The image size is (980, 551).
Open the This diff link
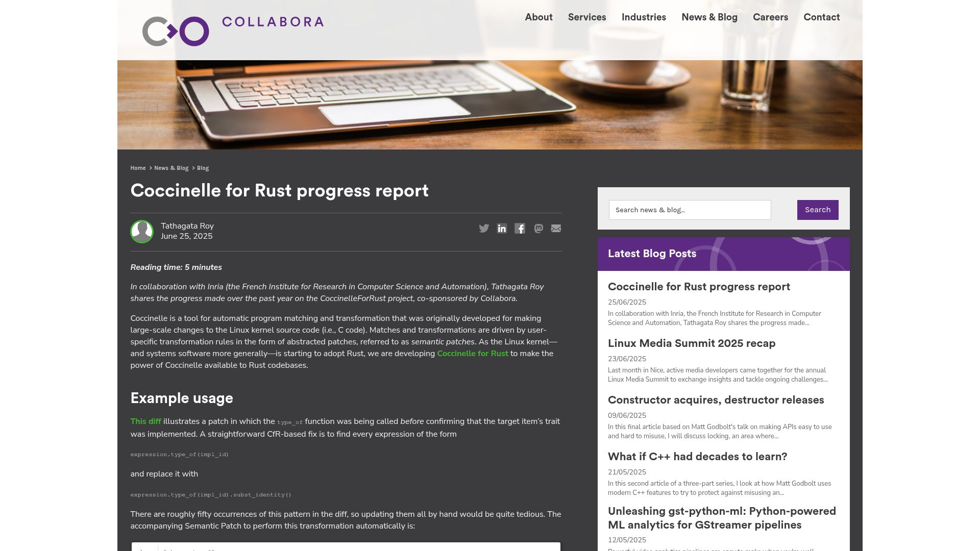point(145,421)
